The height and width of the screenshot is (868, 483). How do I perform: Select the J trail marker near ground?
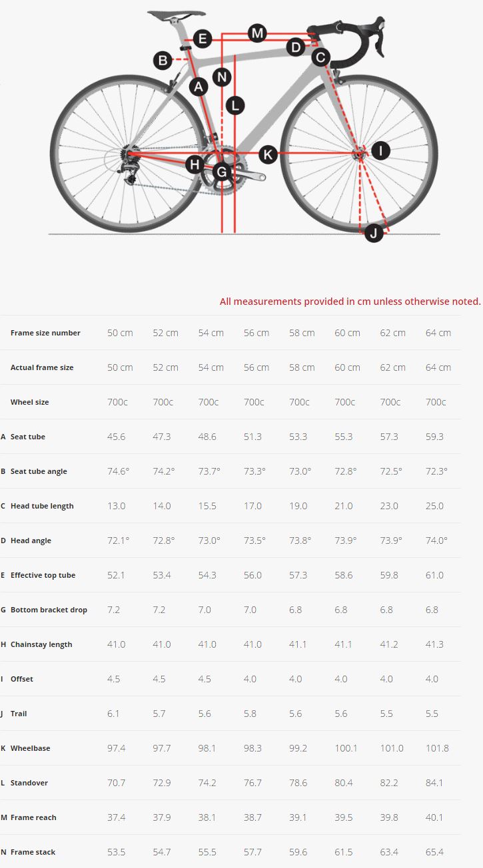373,233
